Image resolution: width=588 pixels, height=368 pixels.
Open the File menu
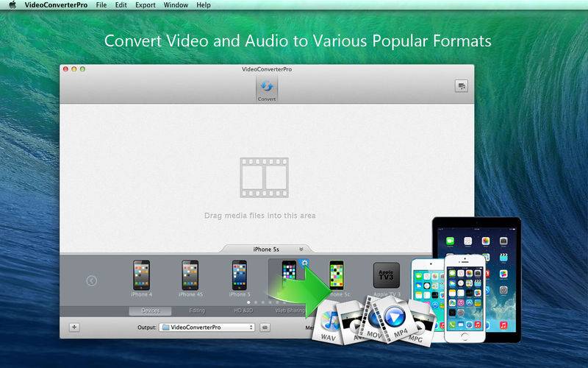[101, 5]
